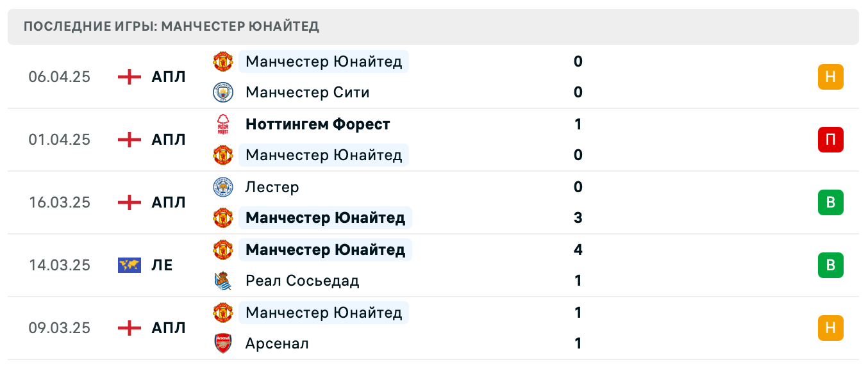Click the England flag on 06.04.25 row
This screenshot has height=369, width=868.
pos(129,77)
